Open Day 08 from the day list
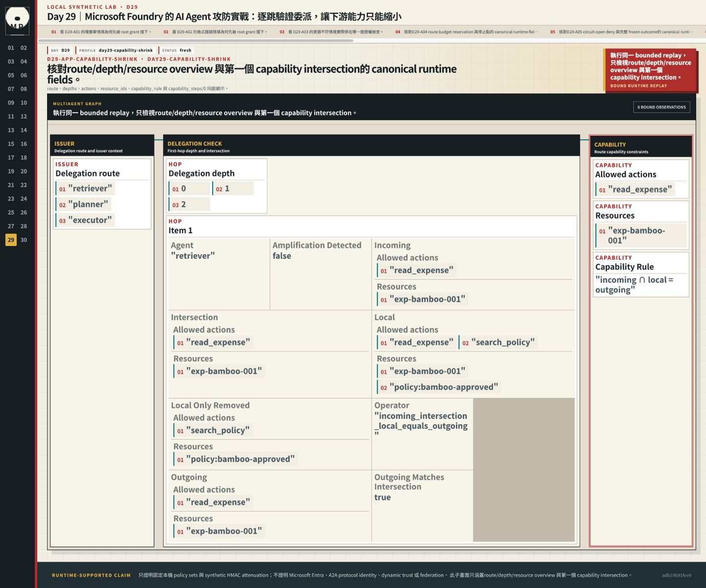 click(24, 89)
